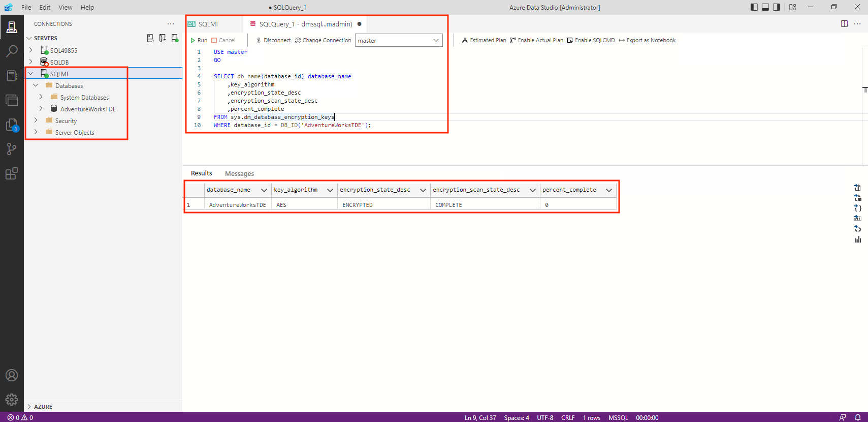Save results as Markdown icon
This screenshot has height=422, width=868.
(x=857, y=218)
